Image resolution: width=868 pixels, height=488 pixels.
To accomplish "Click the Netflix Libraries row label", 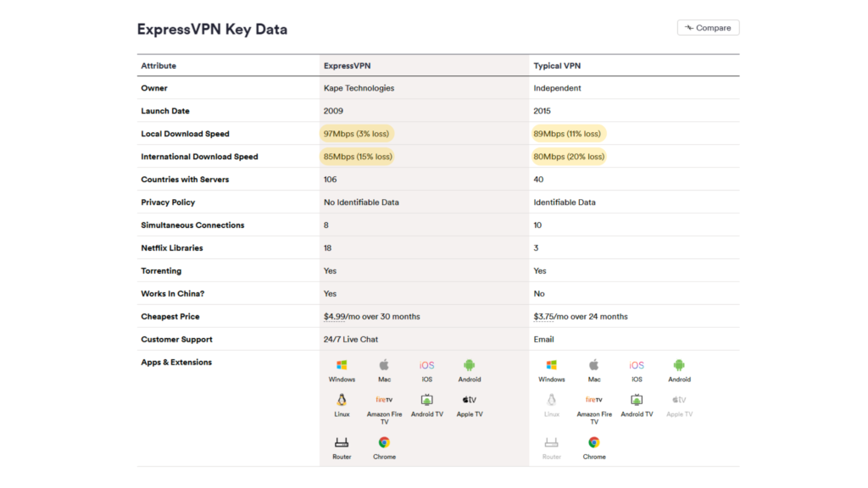I will click(x=171, y=248).
